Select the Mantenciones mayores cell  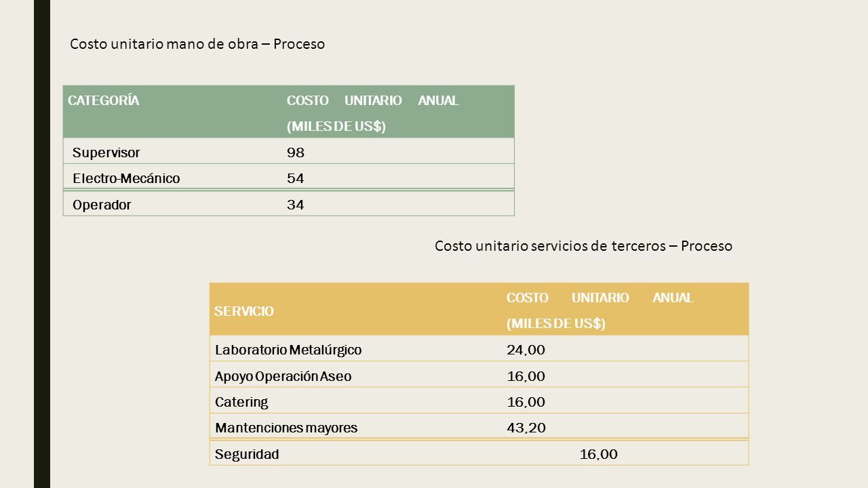pyautogui.click(x=355, y=427)
